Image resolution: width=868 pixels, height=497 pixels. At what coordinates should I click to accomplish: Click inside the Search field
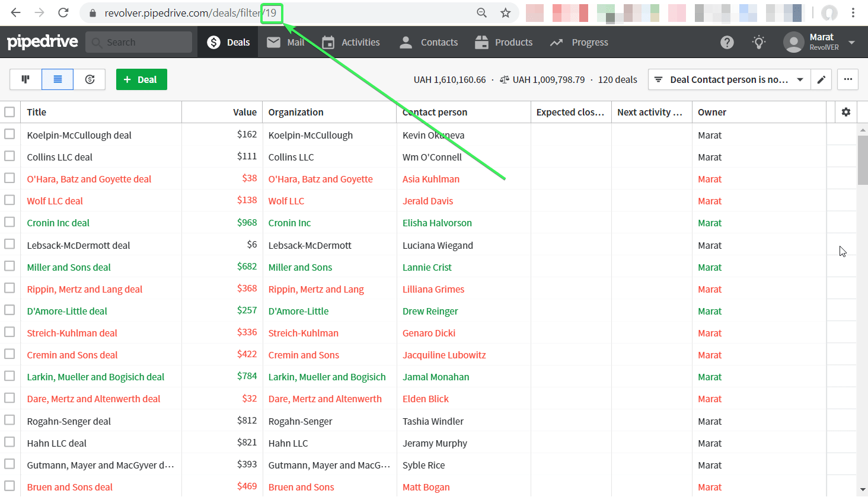139,42
